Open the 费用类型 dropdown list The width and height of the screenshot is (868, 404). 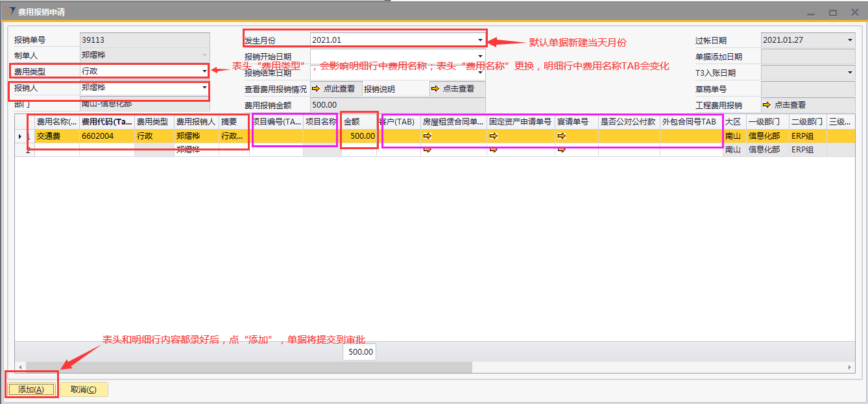(x=204, y=71)
